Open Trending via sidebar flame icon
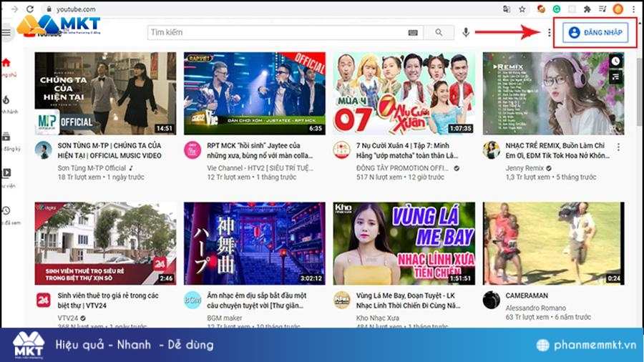 [x=6, y=99]
